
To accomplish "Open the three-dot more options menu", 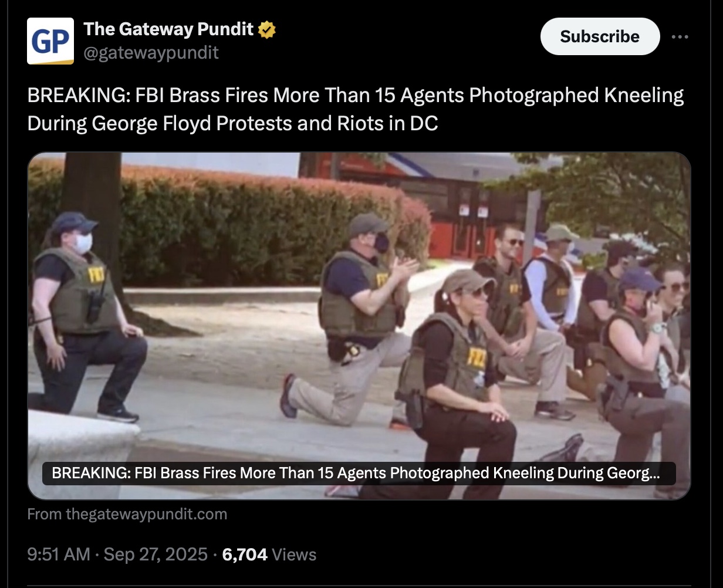I will [680, 36].
